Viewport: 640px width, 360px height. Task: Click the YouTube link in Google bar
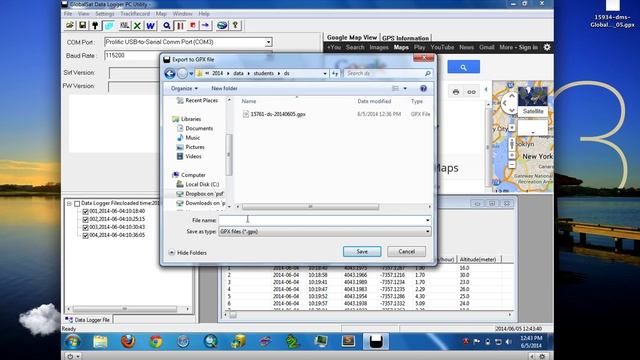click(x=442, y=47)
